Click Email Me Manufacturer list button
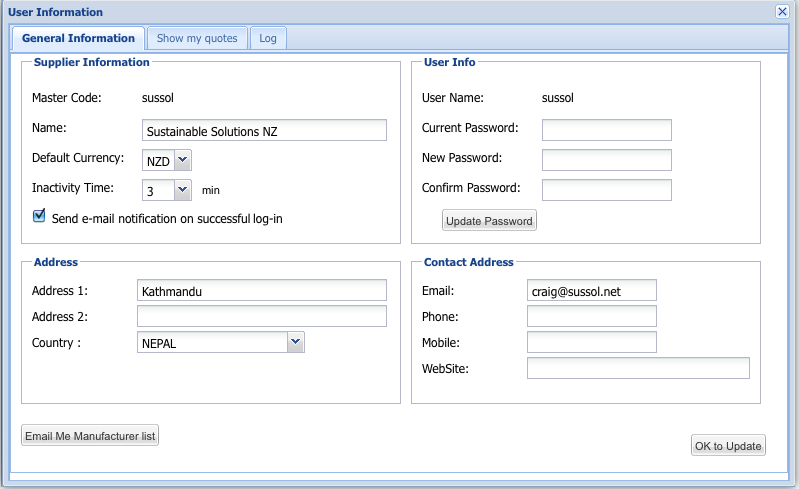Image resolution: width=799 pixels, height=489 pixels. [x=90, y=436]
